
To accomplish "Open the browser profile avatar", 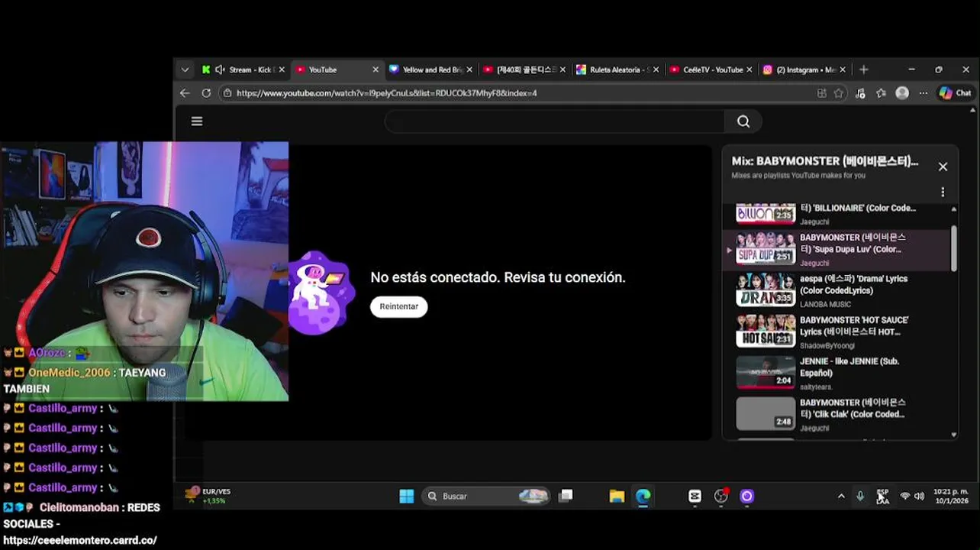I will point(902,93).
